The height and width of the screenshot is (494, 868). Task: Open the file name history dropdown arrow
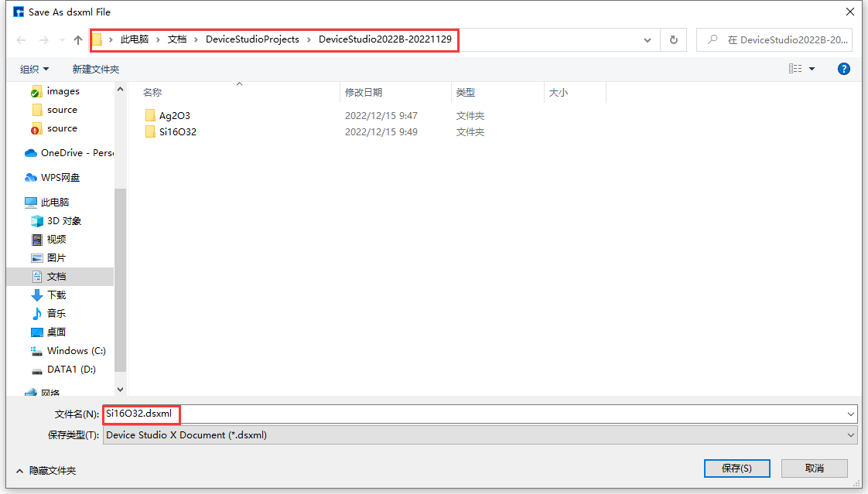[x=850, y=414]
